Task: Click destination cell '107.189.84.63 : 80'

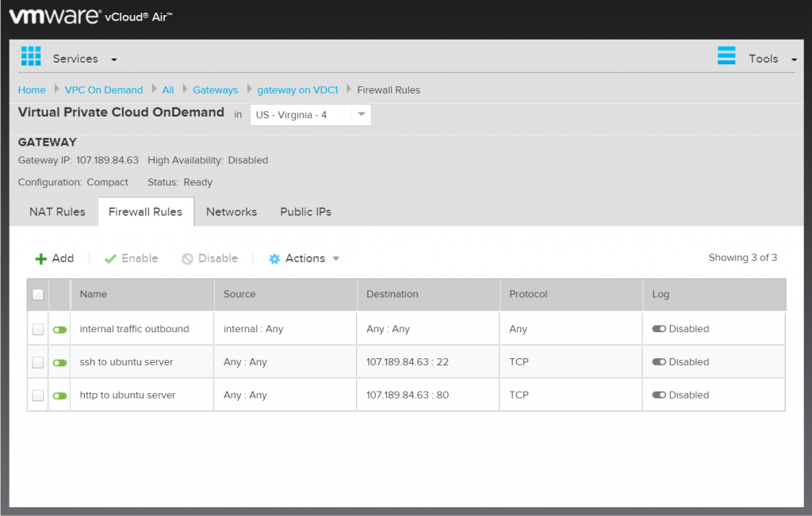Action: coord(408,396)
